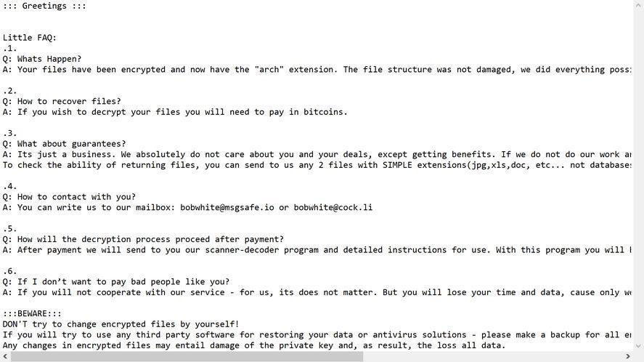
Task: Click the "DON'T try to change encrypted files" line
Action: coord(121,324)
